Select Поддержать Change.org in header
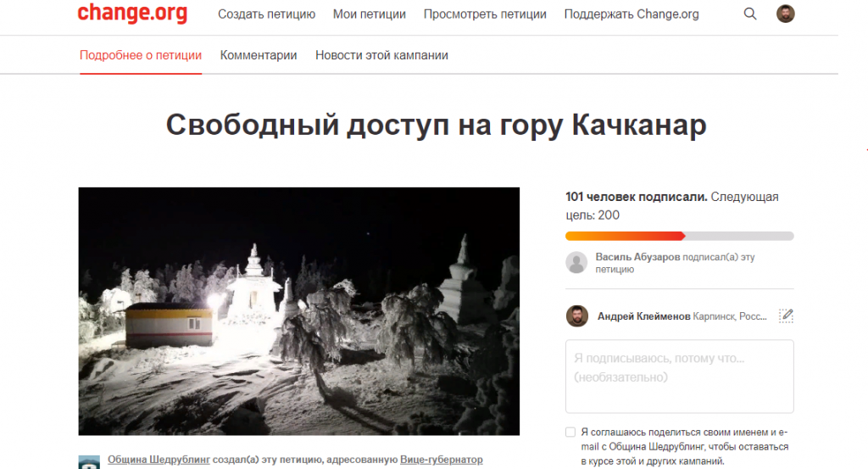Viewport: 868px width, 469px height. click(632, 14)
